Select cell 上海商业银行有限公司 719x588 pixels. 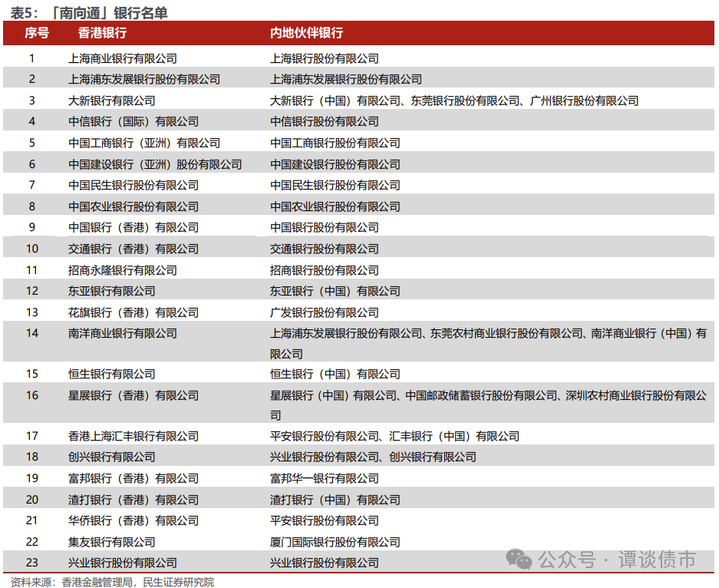123,58
